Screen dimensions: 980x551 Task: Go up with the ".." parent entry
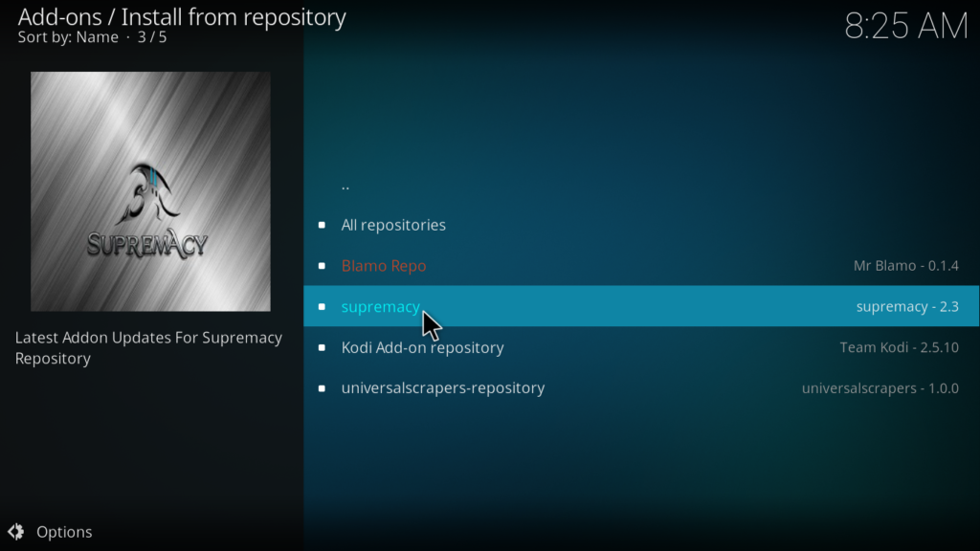641,185
